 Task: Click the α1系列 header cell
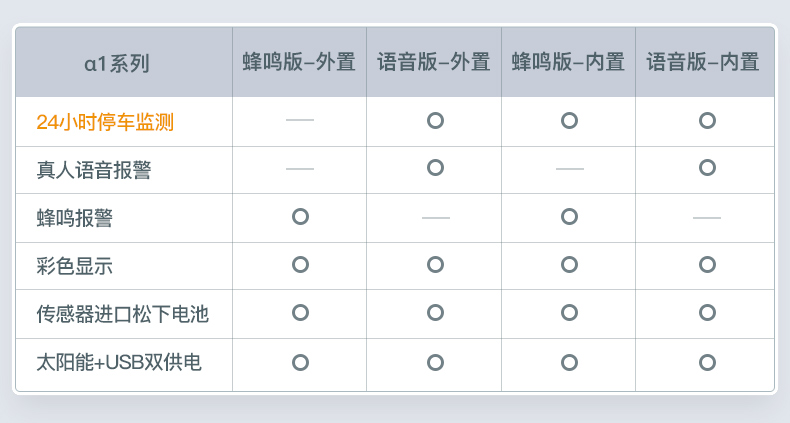click(117, 64)
